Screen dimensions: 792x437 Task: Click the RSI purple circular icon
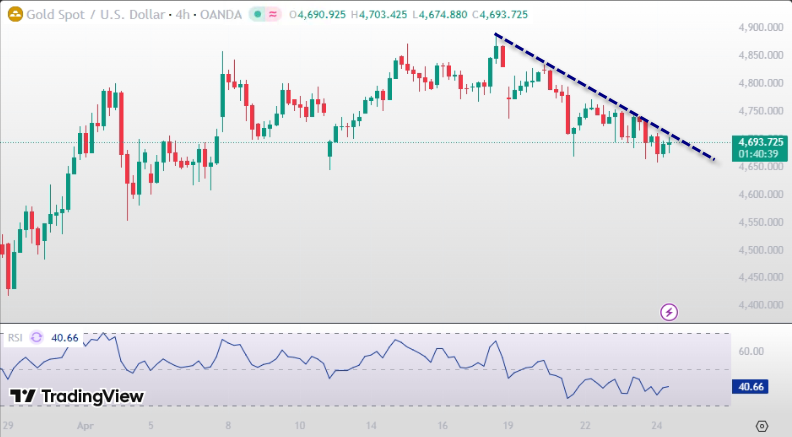point(38,338)
